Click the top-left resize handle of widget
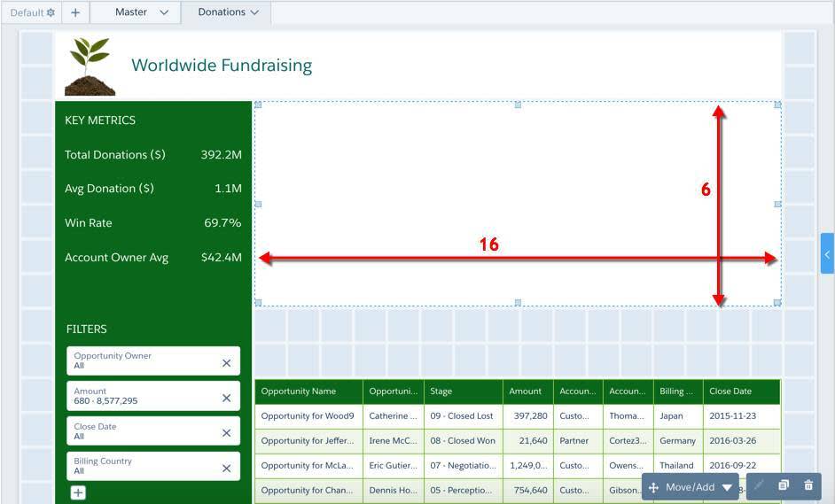This screenshot has width=835, height=504. coord(258,105)
